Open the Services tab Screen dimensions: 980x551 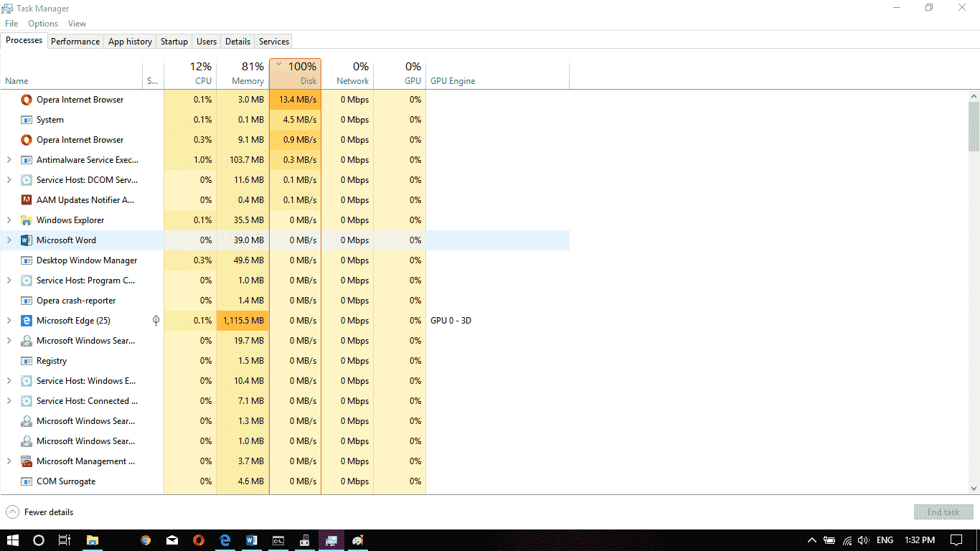pos(274,42)
